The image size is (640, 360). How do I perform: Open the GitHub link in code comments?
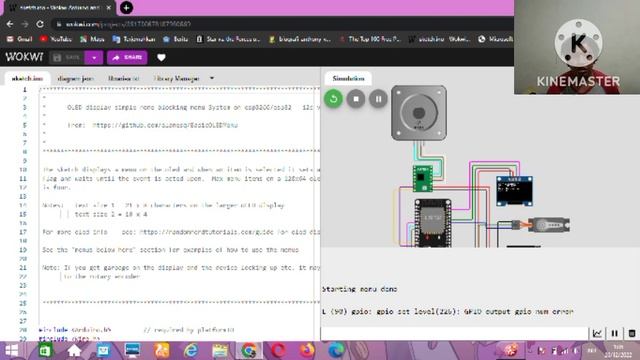165,125
